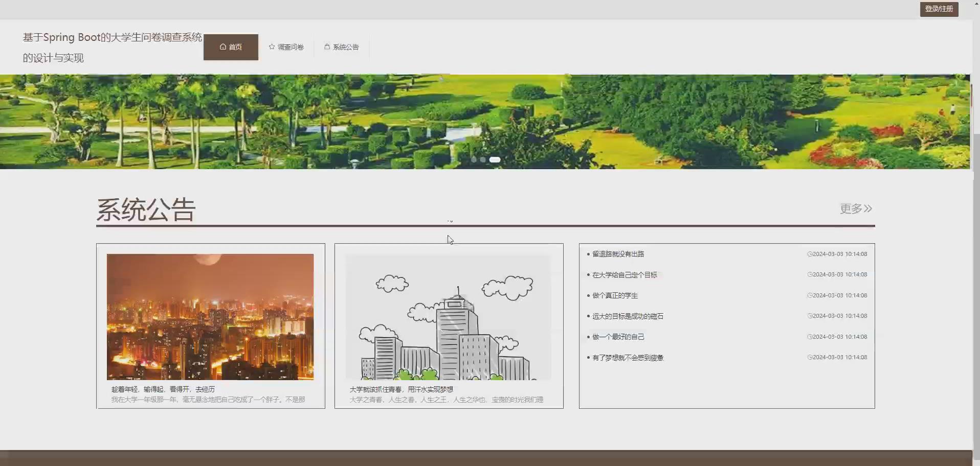The height and width of the screenshot is (466, 980).
Task: Select the active third carousel indicator
Action: click(494, 159)
